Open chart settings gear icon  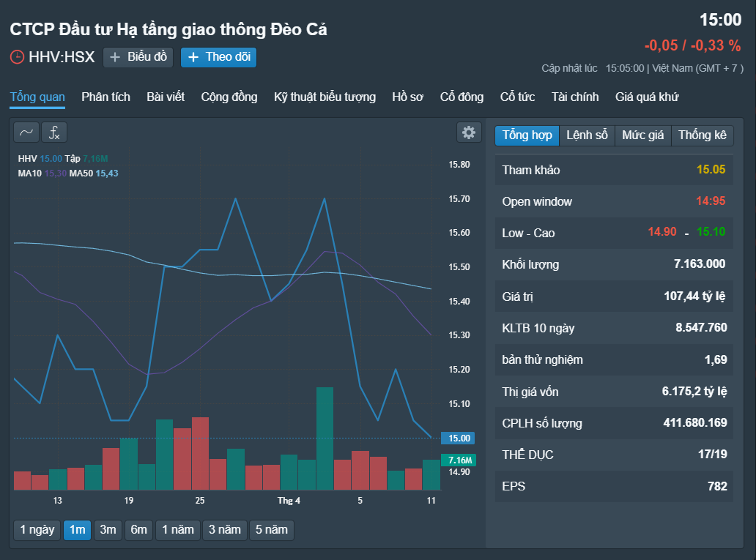pos(469,132)
